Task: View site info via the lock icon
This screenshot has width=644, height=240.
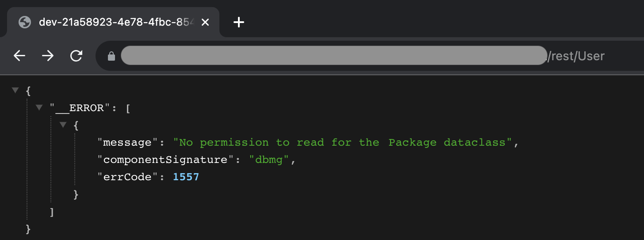Action: click(111, 56)
